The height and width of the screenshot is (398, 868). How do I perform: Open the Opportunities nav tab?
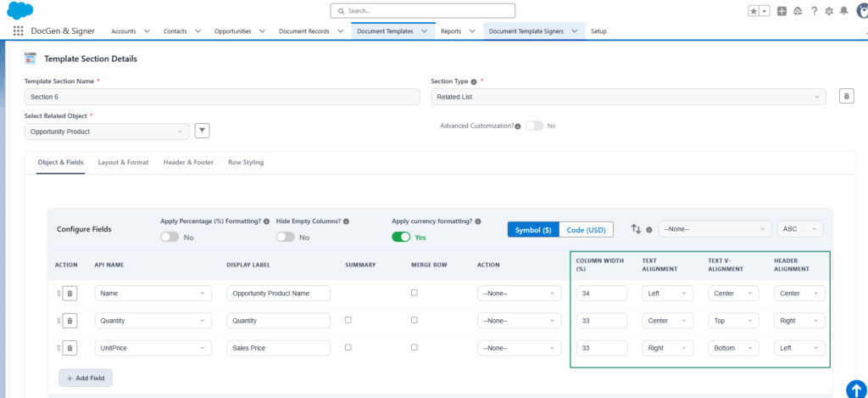pos(232,31)
